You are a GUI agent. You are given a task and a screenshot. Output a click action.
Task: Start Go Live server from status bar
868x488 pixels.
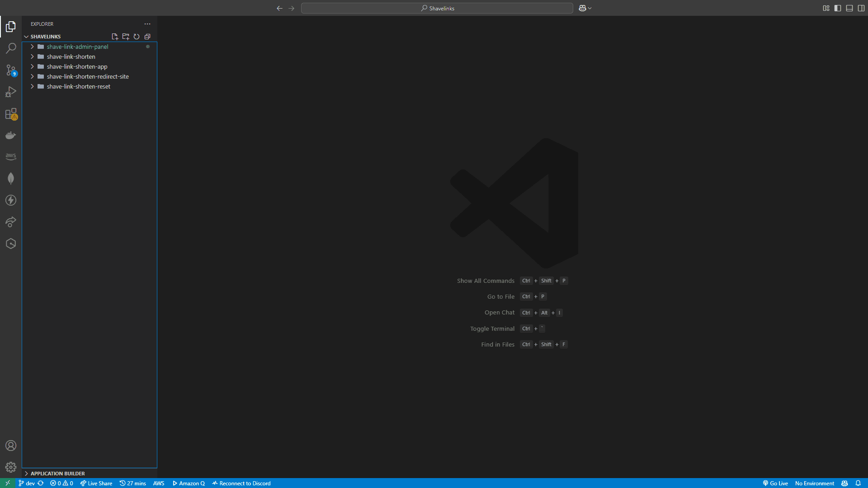click(775, 483)
